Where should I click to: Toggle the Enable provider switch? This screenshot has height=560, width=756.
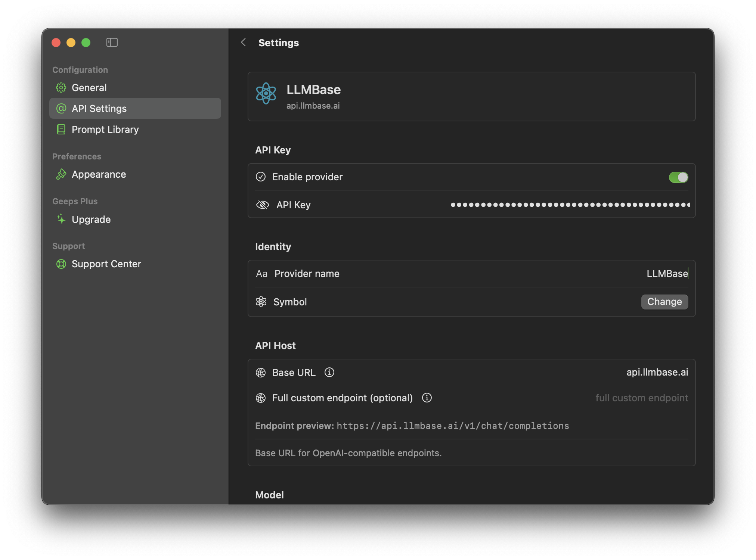pos(678,177)
